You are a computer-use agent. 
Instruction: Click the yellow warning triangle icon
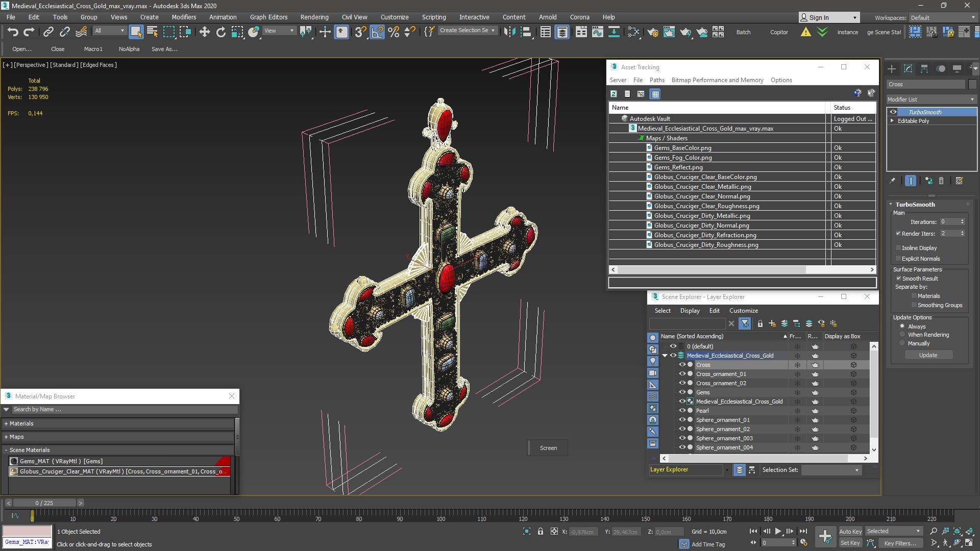(x=805, y=32)
